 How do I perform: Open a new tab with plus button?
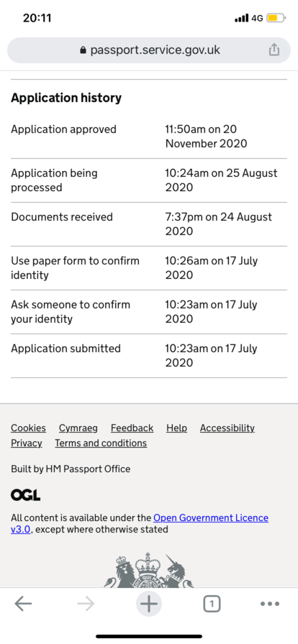click(149, 604)
